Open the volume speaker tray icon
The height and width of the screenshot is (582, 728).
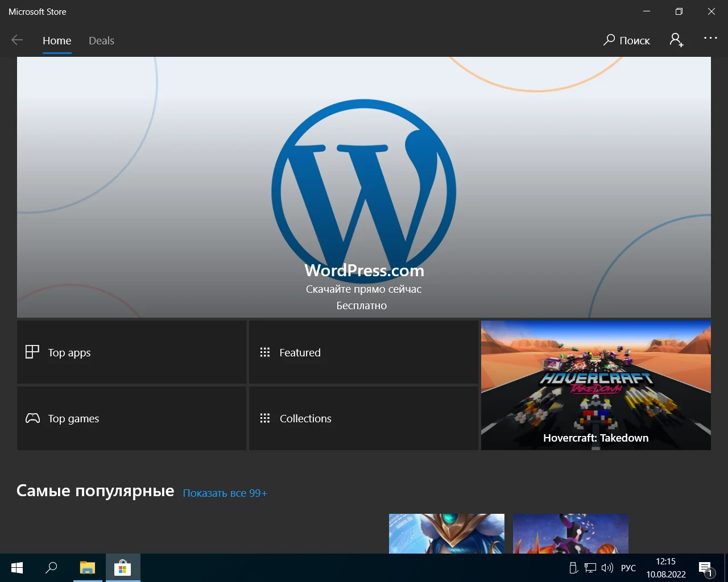tap(607, 568)
